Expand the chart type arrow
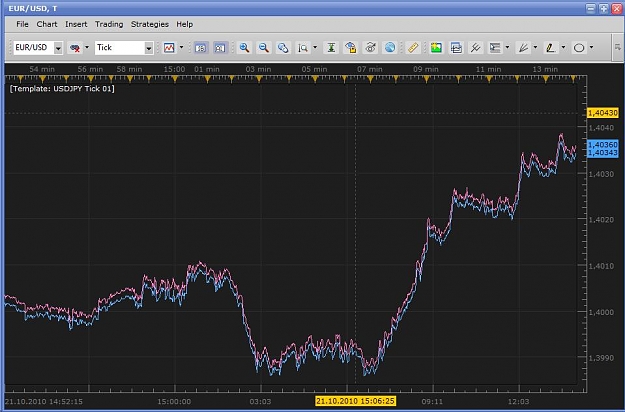This screenshot has height=412, width=625. coord(181,47)
